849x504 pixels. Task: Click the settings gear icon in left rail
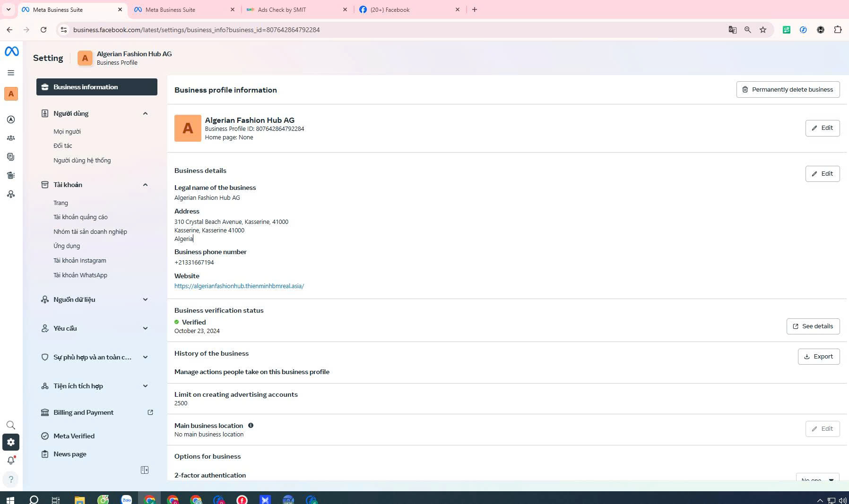(x=11, y=443)
